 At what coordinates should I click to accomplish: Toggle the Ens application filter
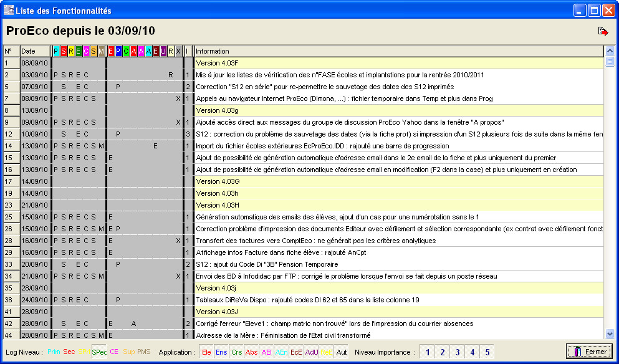pyautogui.click(x=221, y=352)
